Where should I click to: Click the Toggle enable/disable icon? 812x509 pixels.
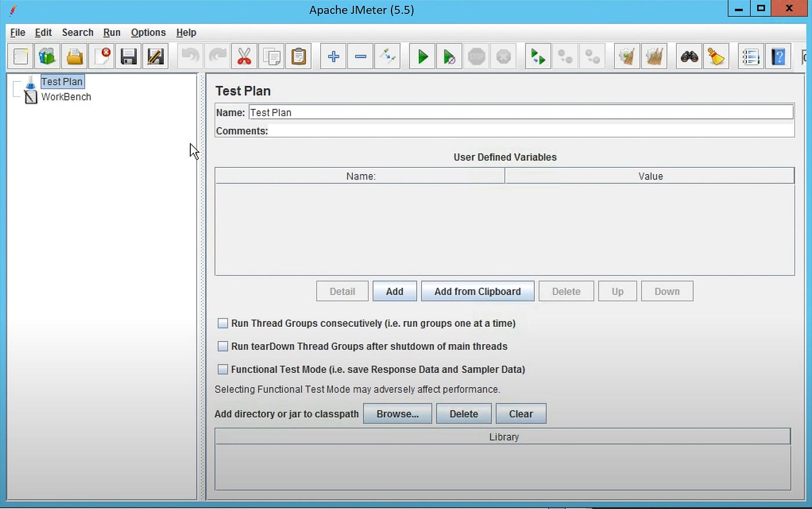coord(387,56)
